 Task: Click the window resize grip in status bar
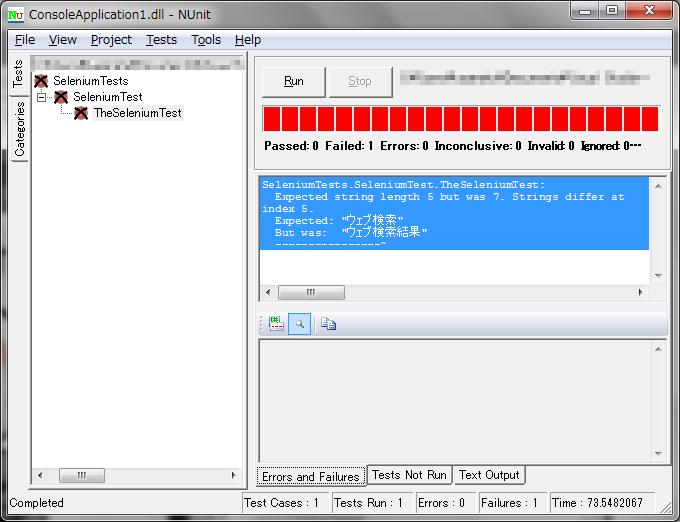click(x=665, y=506)
